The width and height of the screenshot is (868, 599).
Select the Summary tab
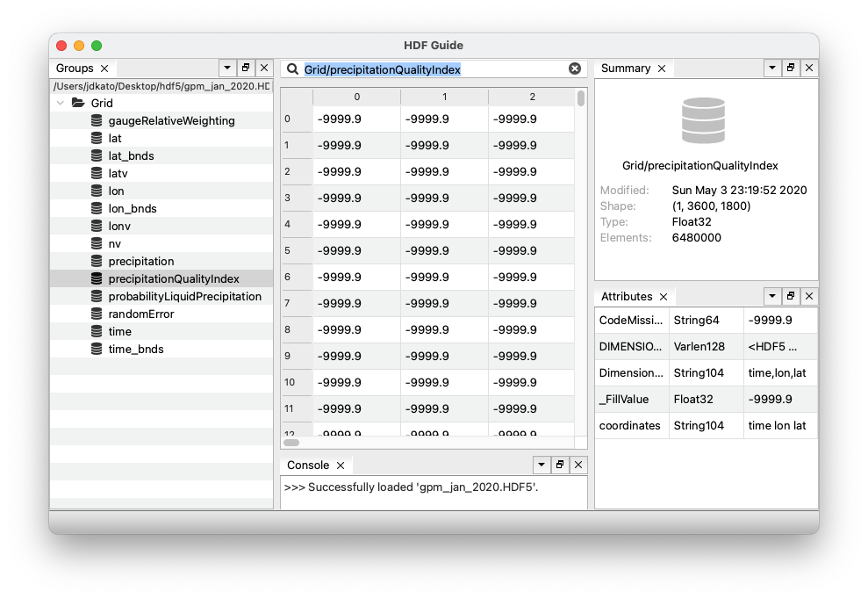coord(625,69)
